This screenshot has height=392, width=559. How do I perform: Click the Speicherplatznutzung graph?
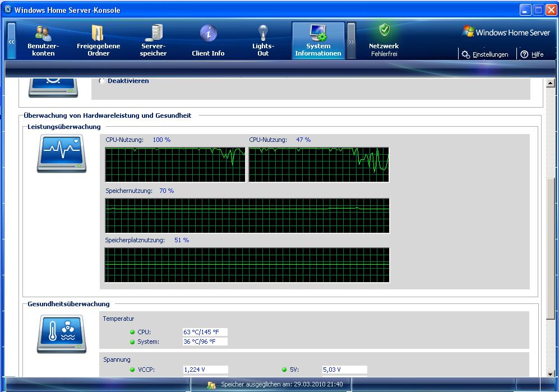(x=247, y=265)
